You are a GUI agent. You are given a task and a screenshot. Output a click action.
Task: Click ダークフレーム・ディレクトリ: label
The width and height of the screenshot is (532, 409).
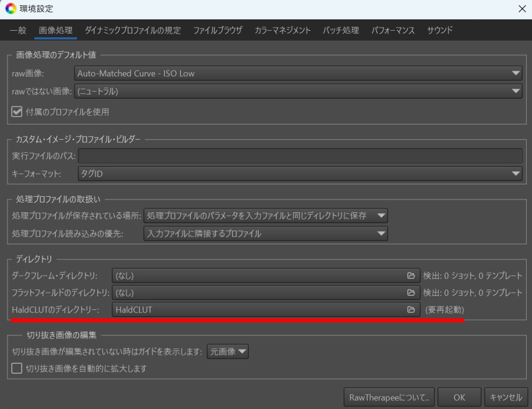55,276
